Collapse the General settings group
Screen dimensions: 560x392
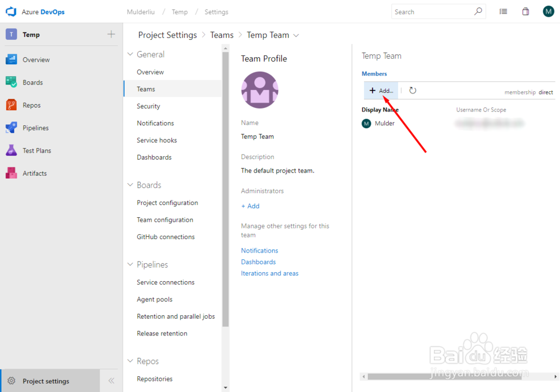pos(130,54)
